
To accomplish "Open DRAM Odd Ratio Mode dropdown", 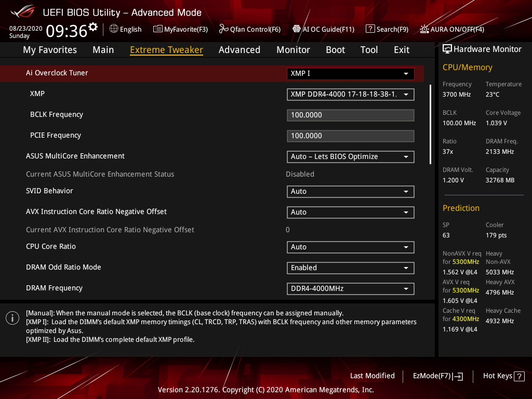I will click(351, 268).
